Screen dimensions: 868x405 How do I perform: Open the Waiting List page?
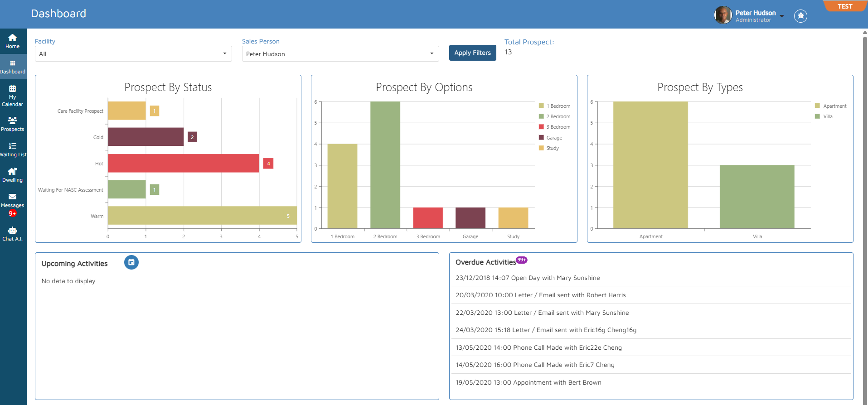point(13,149)
